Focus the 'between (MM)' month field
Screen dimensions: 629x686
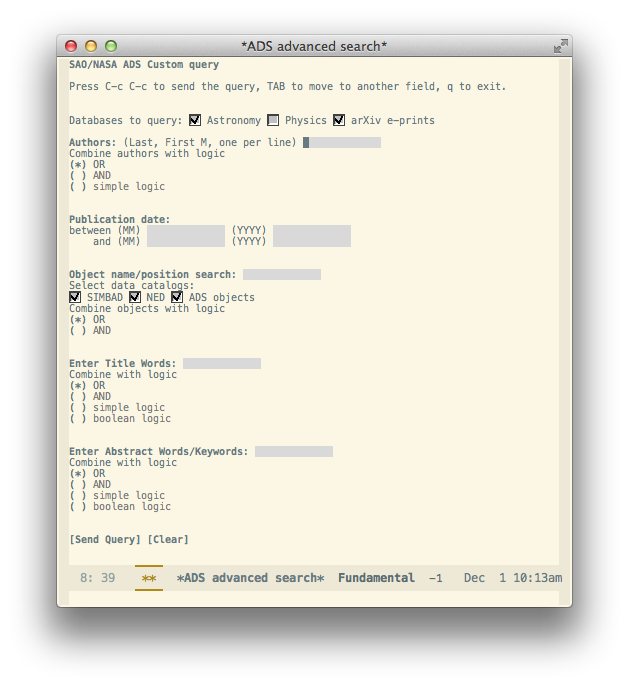(186, 231)
